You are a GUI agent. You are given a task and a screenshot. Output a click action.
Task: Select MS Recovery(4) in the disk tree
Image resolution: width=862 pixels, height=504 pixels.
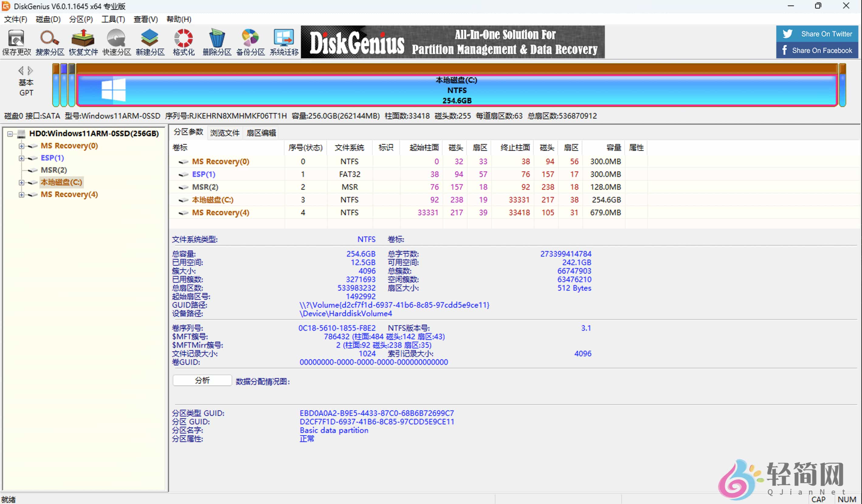[x=69, y=195]
